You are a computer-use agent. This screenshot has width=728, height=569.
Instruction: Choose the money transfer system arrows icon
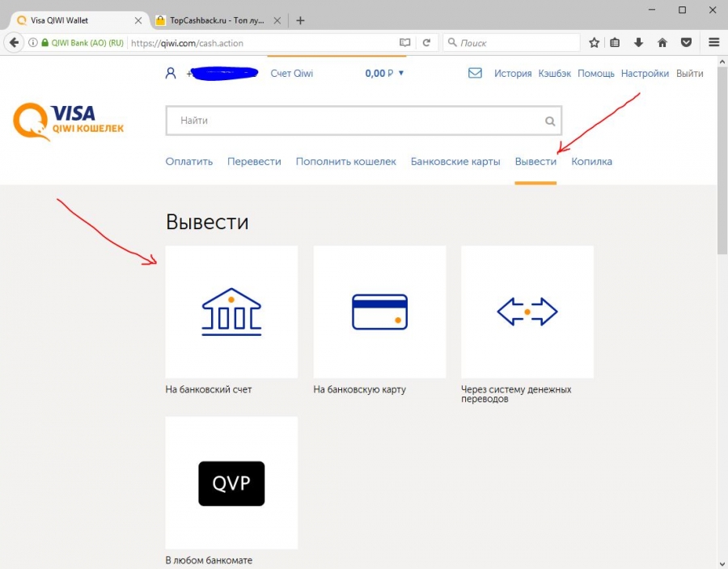[527, 312]
